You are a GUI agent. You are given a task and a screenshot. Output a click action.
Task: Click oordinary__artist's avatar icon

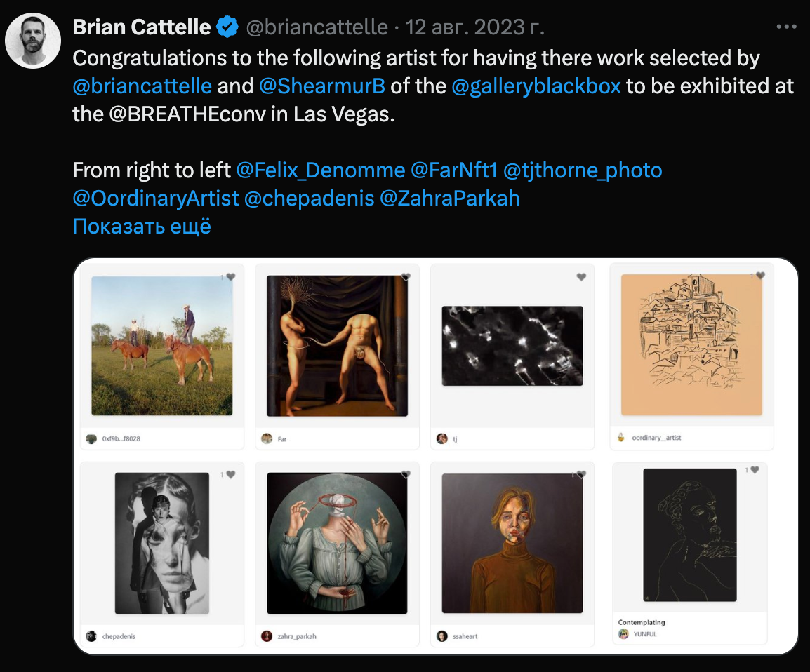click(622, 436)
